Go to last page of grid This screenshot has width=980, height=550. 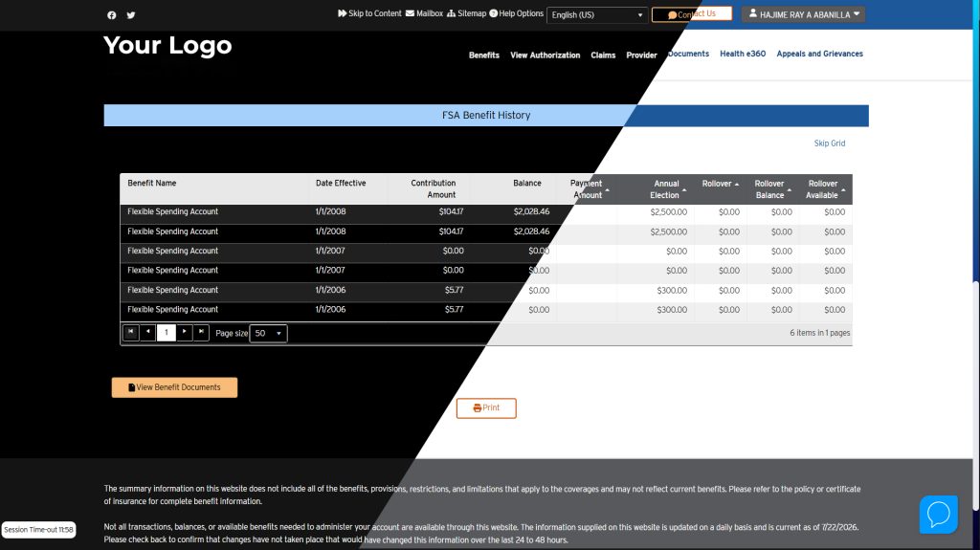point(201,333)
